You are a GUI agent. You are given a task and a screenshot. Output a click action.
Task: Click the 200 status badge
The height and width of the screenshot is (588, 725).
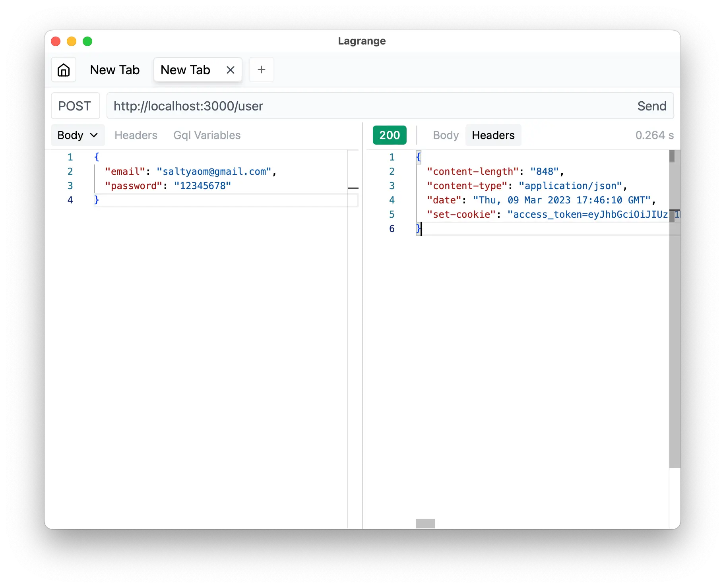click(390, 135)
